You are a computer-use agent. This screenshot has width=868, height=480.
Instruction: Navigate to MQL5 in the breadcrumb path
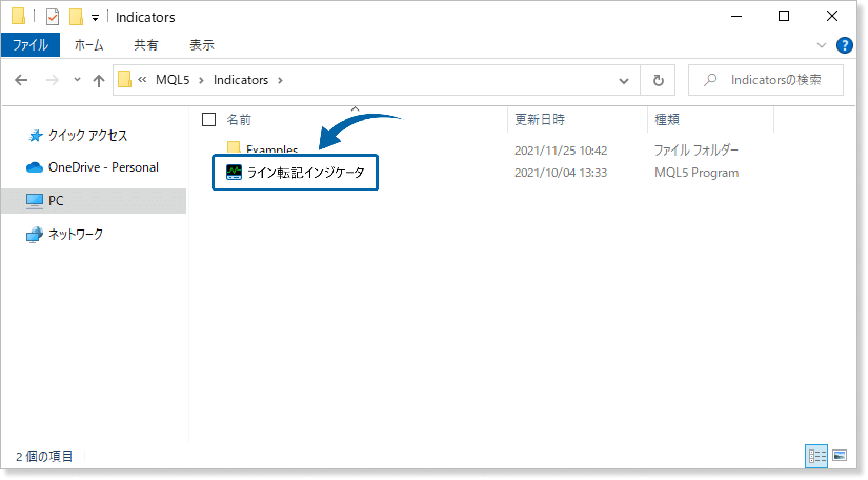173,80
